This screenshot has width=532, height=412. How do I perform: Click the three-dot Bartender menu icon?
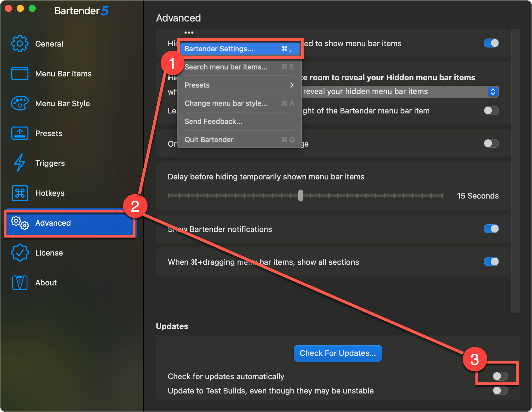point(189,33)
